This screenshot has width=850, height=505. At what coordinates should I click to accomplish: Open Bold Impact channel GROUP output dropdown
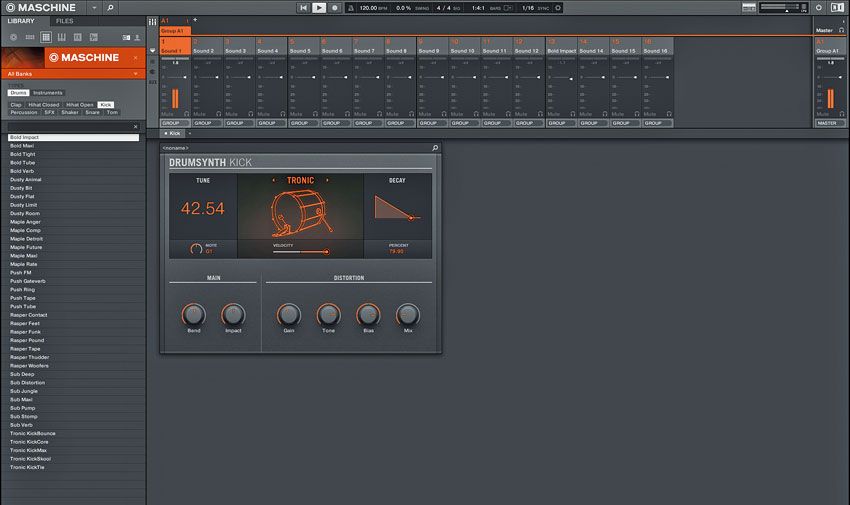(561, 123)
